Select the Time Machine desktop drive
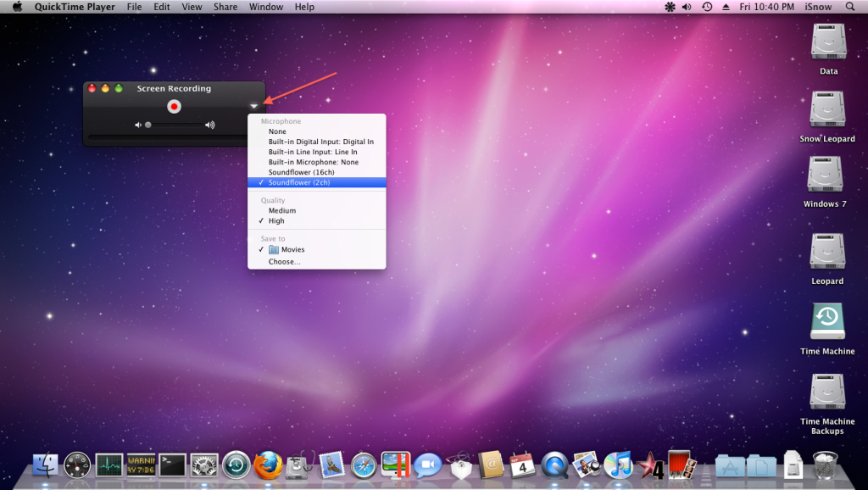This screenshot has height=490, width=868. click(x=827, y=321)
